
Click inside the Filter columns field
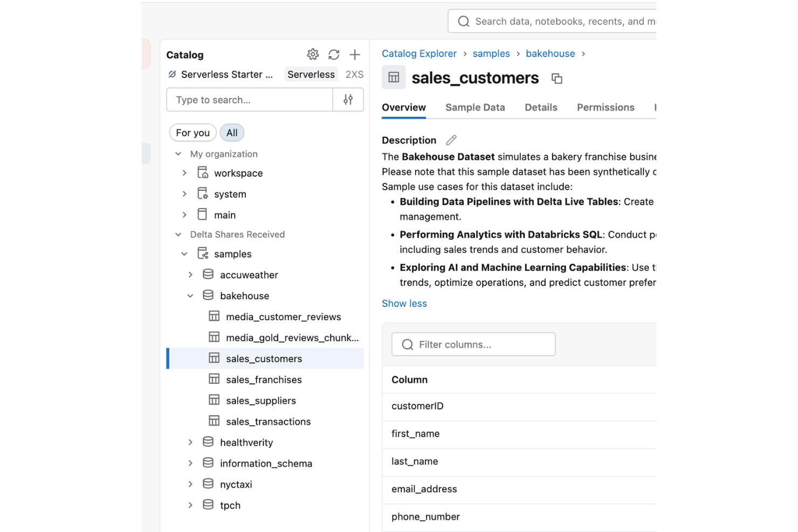[x=473, y=344]
